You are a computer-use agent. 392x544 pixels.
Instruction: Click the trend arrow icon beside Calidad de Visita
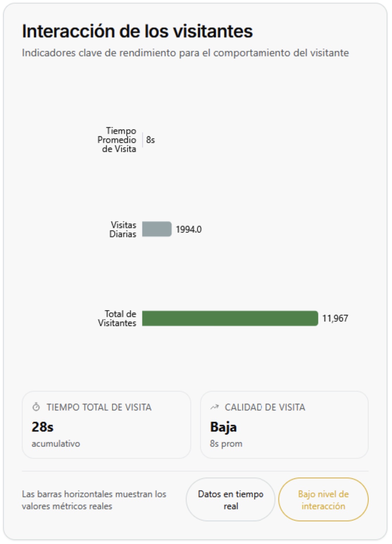tap(214, 407)
